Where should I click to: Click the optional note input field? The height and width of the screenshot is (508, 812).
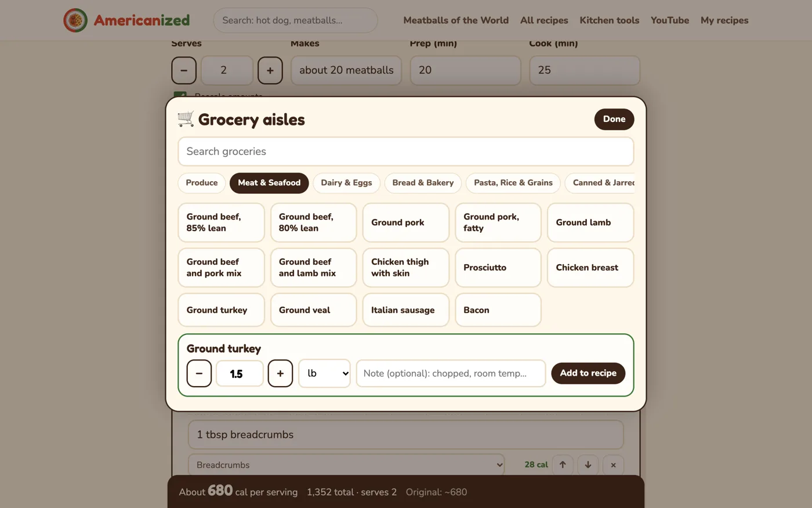pyautogui.click(x=451, y=373)
